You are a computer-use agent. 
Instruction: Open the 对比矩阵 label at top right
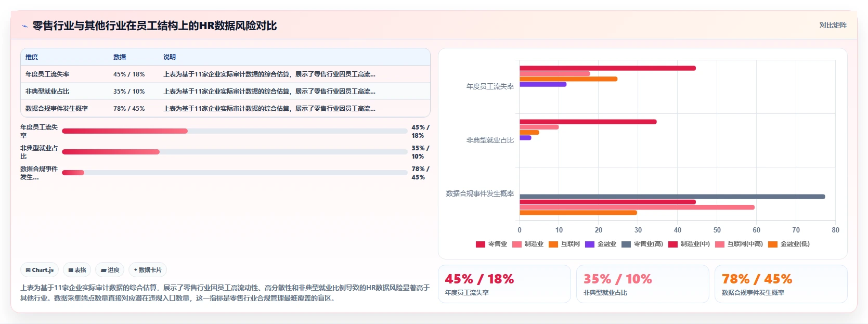point(833,25)
